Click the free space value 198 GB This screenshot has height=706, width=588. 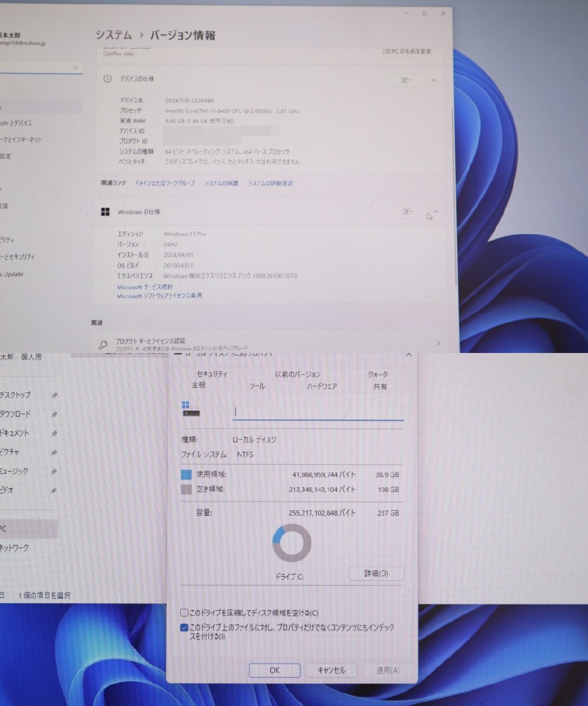tap(389, 489)
